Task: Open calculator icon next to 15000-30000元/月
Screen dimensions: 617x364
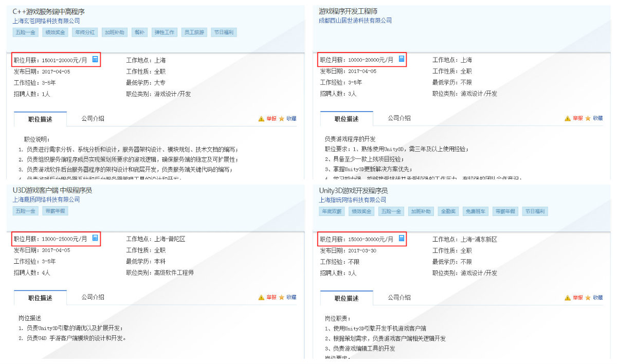Action: pyautogui.click(x=402, y=238)
